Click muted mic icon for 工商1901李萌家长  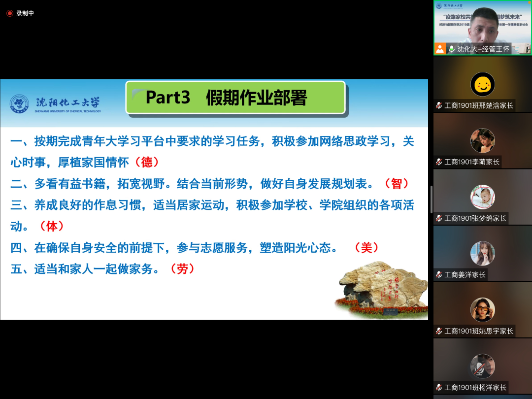coord(439,162)
